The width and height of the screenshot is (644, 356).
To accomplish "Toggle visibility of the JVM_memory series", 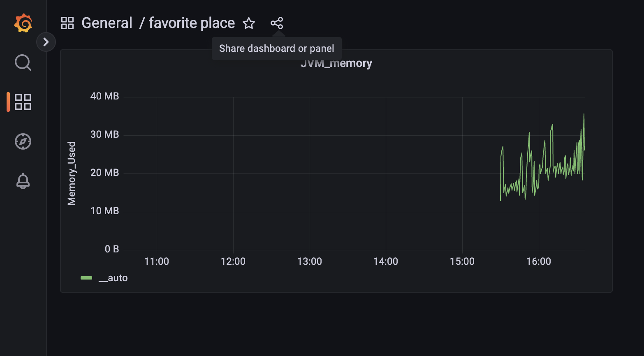I will coord(114,278).
